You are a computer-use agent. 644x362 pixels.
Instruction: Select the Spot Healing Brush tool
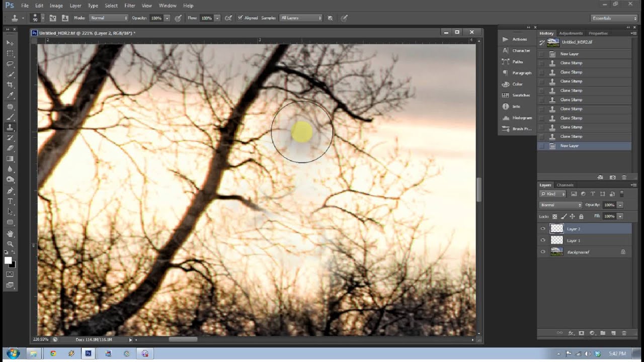pos(10,107)
